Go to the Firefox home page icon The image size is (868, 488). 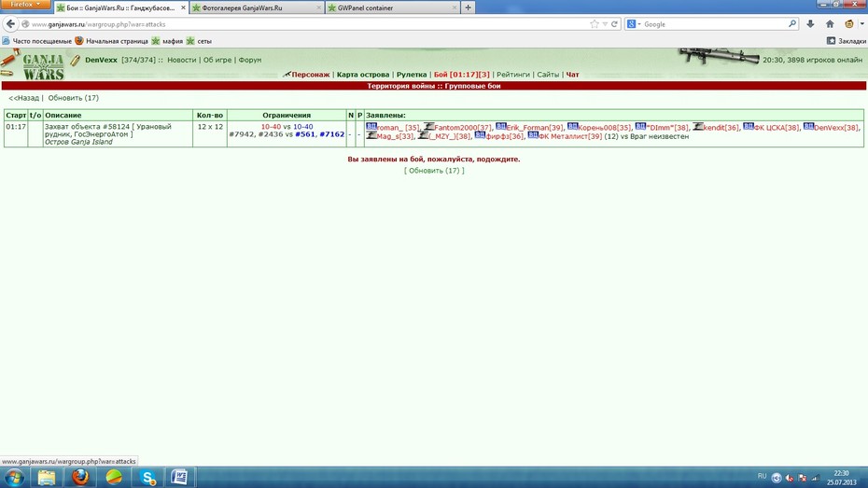pos(829,23)
